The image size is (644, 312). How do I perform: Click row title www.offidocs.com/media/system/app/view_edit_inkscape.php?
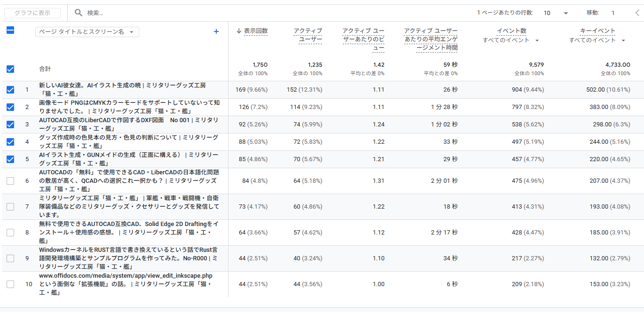pos(126,284)
